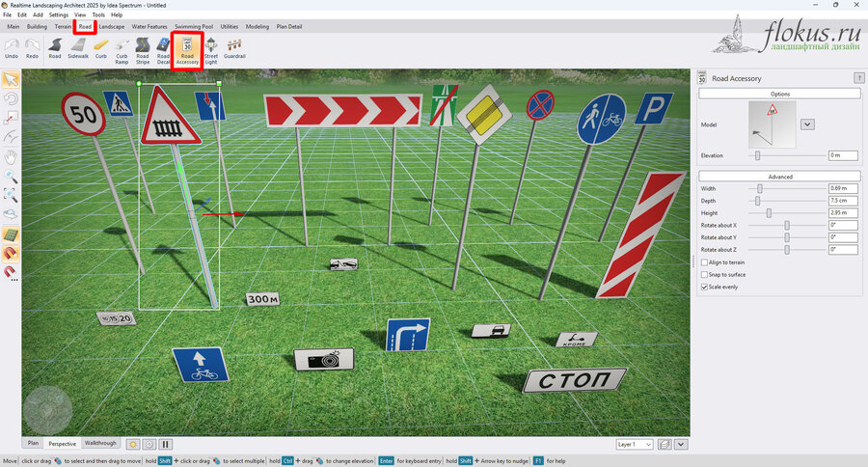Select the Road tool icon
Viewport: 868px width, 467px height.
coord(55,49)
